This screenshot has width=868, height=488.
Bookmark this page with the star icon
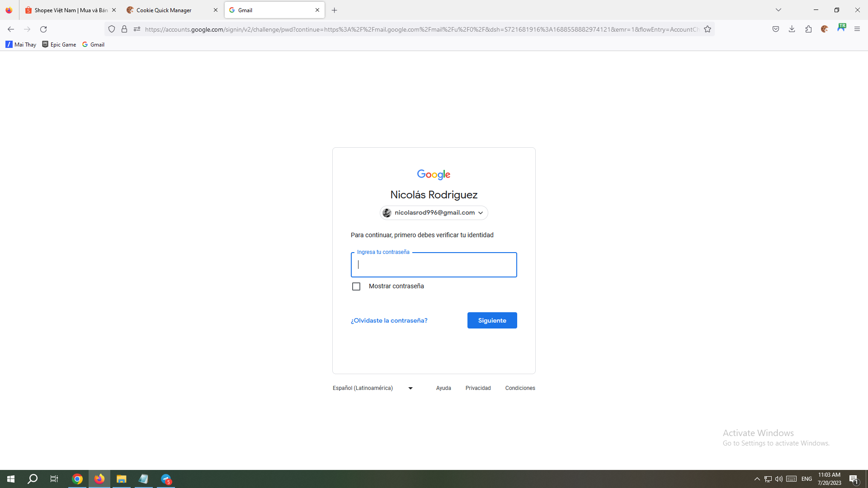708,29
